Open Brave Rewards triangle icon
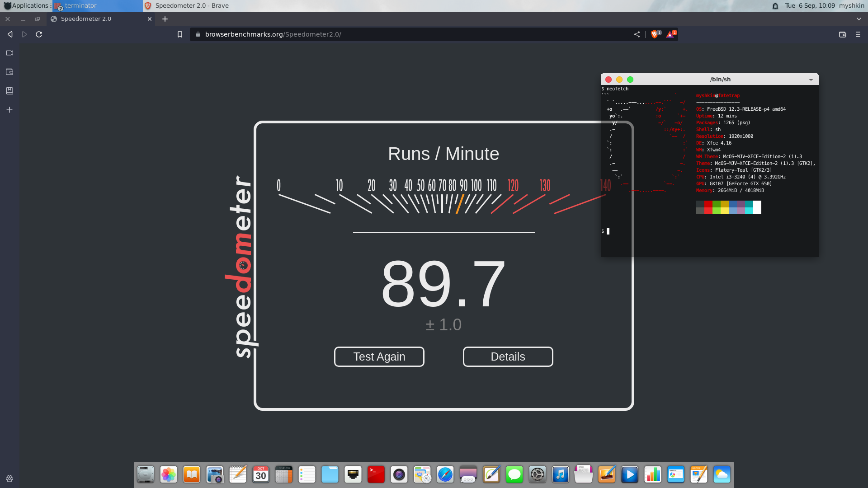868x488 pixels. pyautogui.click(x=670, y=34)
